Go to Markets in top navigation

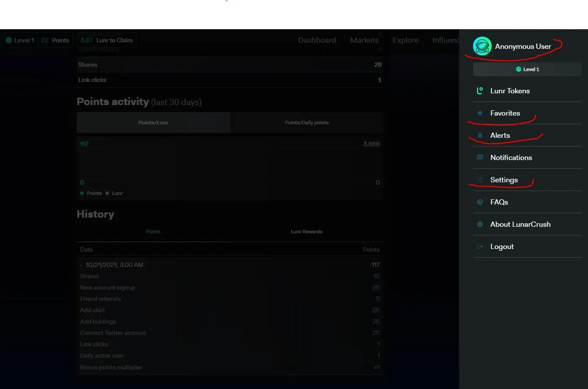364,40
